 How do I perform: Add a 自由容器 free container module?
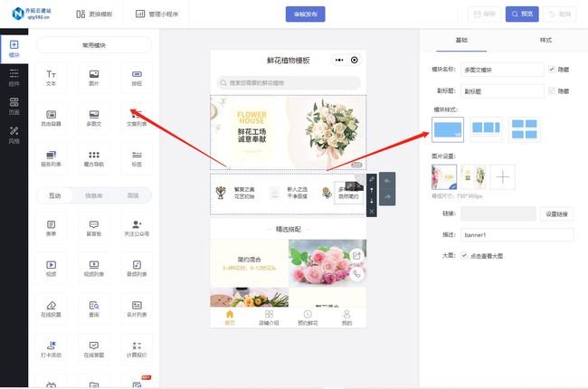(51, 119)
